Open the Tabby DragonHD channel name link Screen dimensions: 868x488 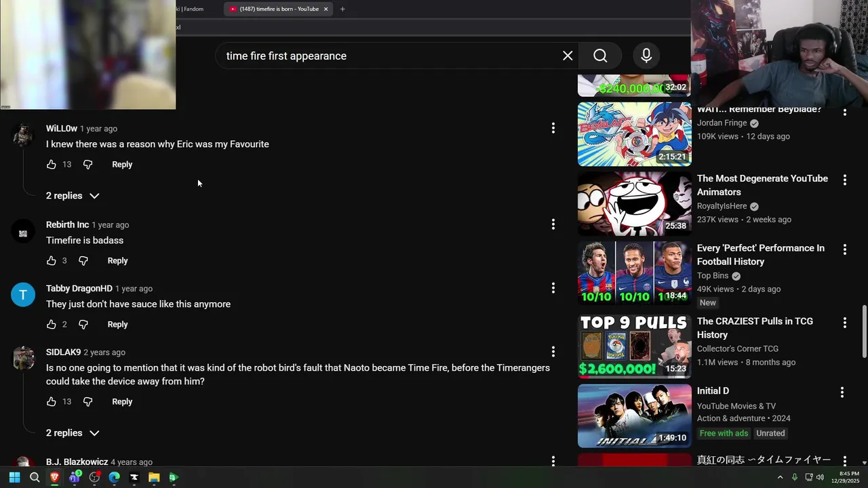(79, 289)
